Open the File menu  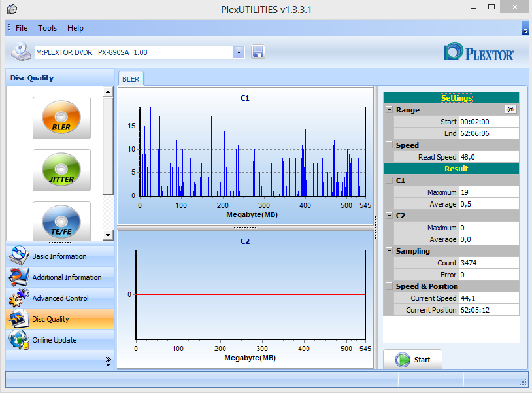(22, 28)
